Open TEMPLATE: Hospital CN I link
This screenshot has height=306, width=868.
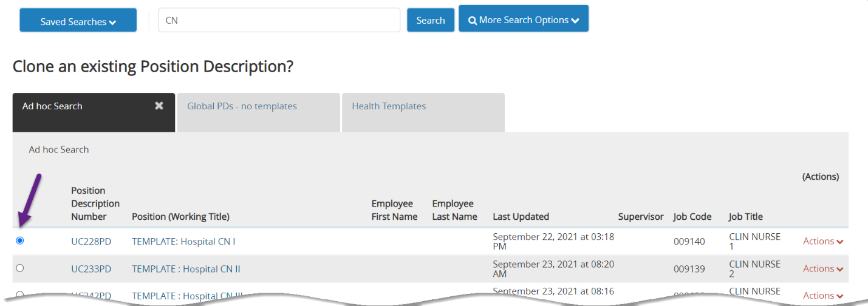point(183,241)
